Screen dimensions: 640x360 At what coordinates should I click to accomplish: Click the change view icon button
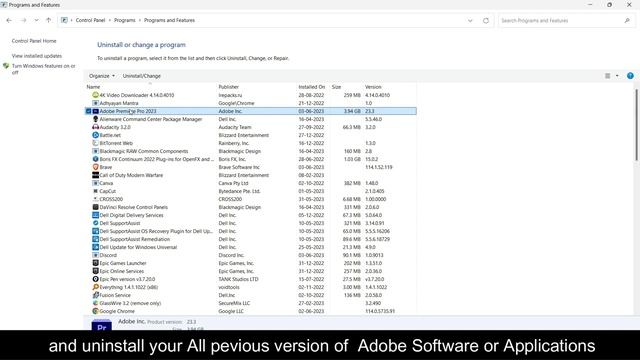(607, 76)
